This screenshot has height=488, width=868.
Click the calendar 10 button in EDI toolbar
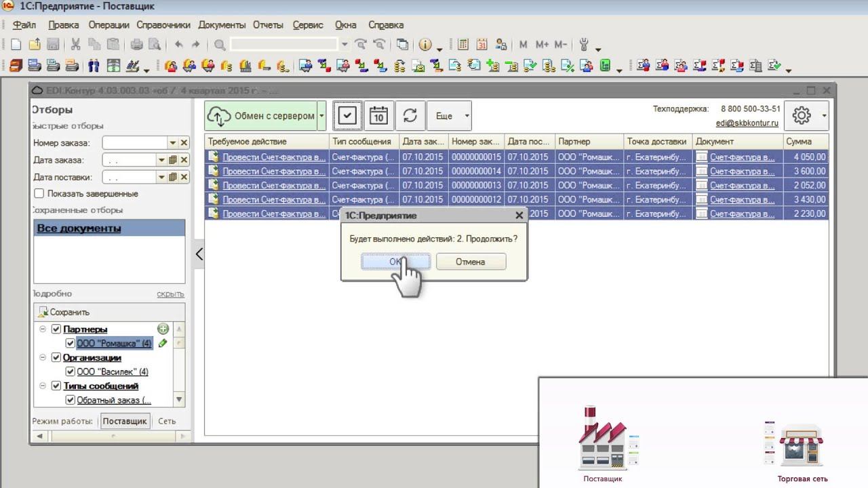[378, 116]
